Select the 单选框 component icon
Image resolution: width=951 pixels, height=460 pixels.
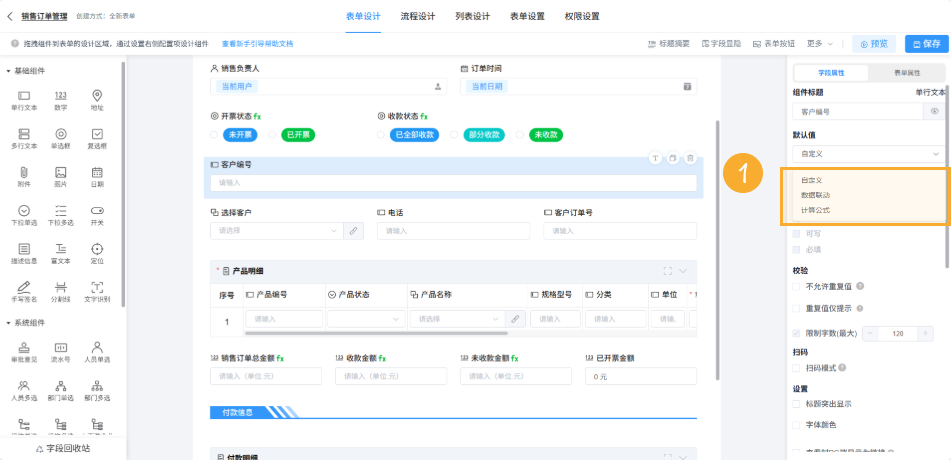(61, 134)
